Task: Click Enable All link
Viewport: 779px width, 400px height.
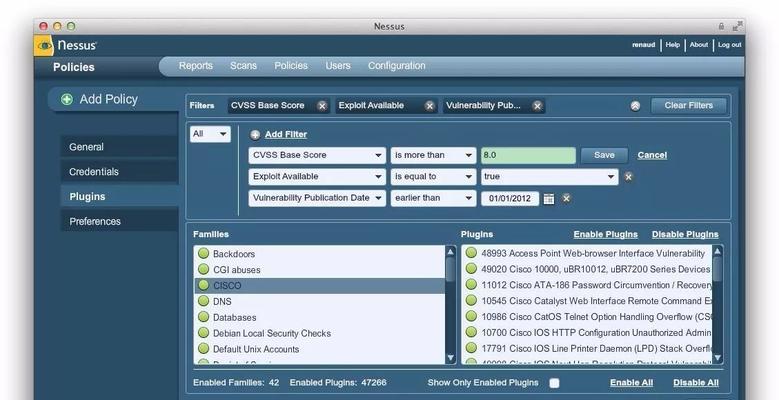Action: click(x=631, y=383)
